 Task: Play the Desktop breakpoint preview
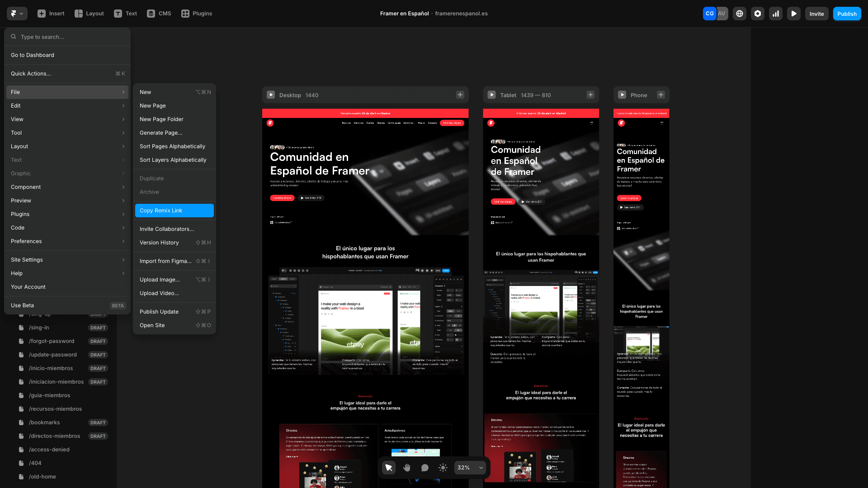coord(271,95)
